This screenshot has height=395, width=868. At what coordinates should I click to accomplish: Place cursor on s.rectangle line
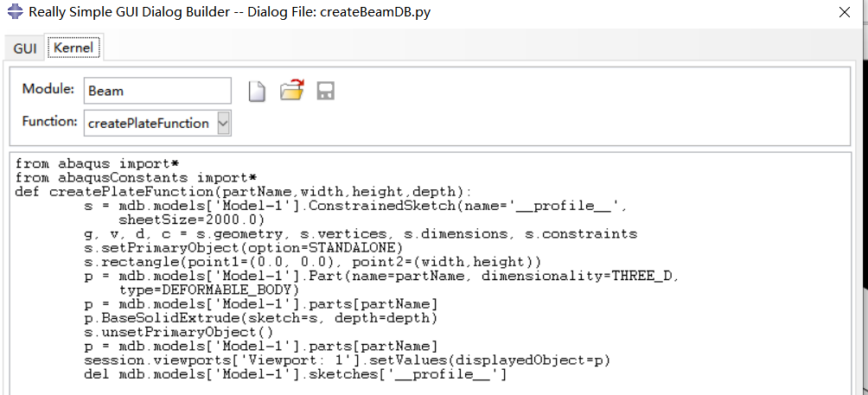click(312, 261)
